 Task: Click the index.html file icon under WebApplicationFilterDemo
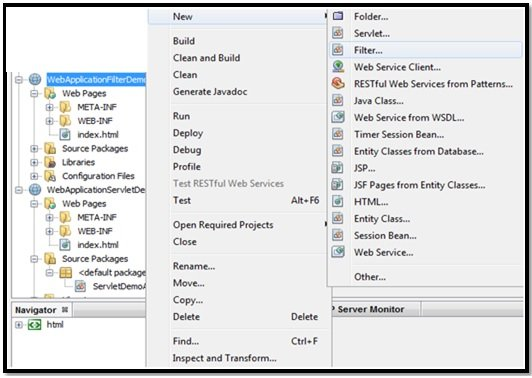[65, 135]
